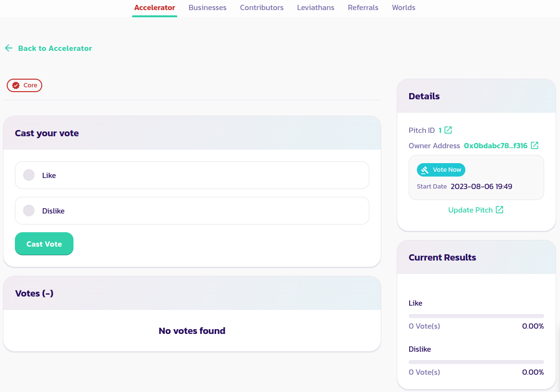Click the gavel icon in Vote Now

tap(425, 170)
